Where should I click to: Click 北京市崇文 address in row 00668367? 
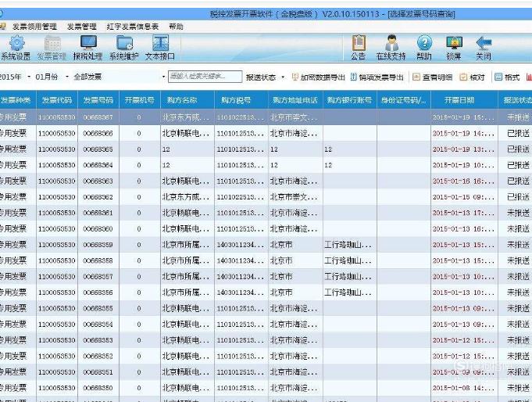(294, 117)
